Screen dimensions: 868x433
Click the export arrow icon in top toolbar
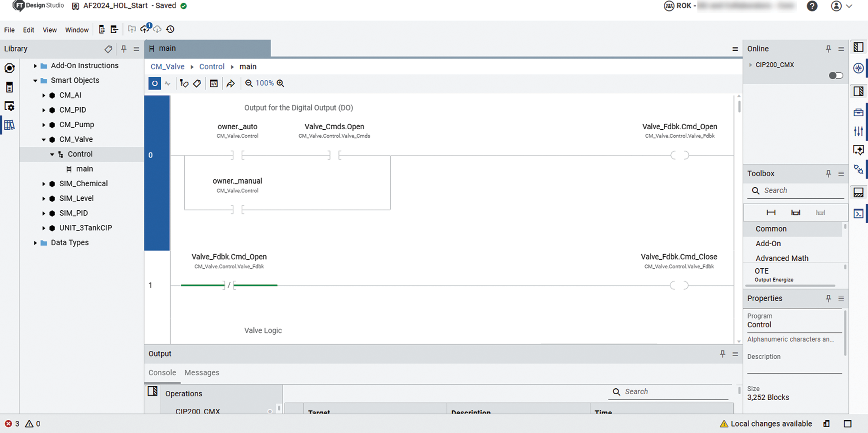click(115, 29)
